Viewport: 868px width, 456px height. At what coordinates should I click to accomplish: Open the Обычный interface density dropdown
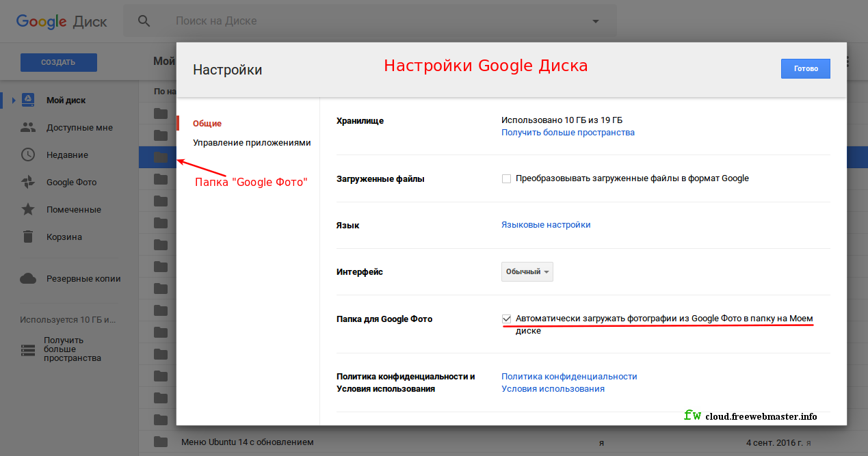coord(527,271)
